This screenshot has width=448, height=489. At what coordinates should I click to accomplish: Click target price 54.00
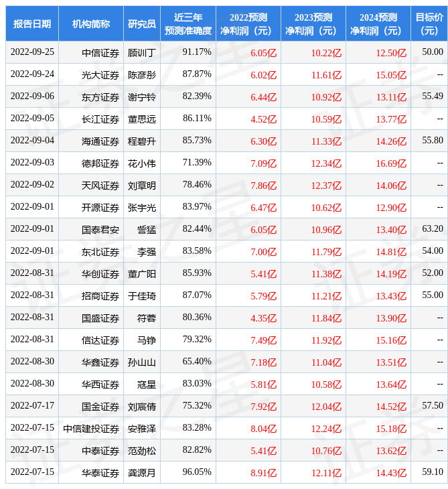pyautogui.click(x=433, y=251)
